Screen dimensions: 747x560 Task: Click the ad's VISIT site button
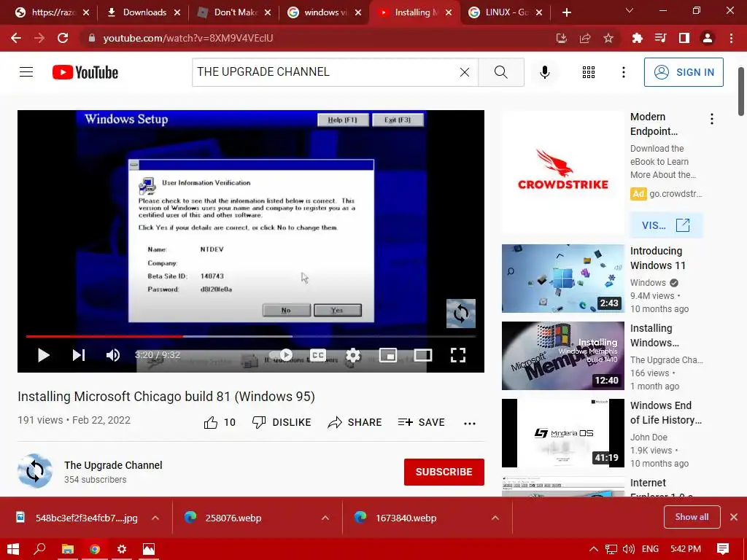coord(666,225)
